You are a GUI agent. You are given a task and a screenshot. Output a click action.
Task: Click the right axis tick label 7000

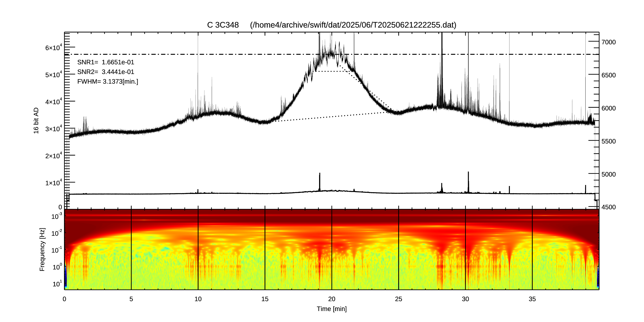coord(609,42)
